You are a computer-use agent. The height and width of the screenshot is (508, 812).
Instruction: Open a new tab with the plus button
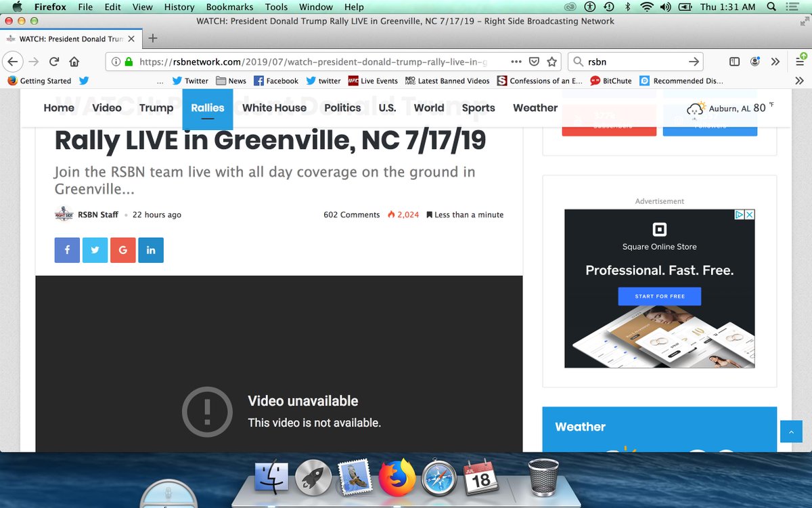click(x=153, y=39)
